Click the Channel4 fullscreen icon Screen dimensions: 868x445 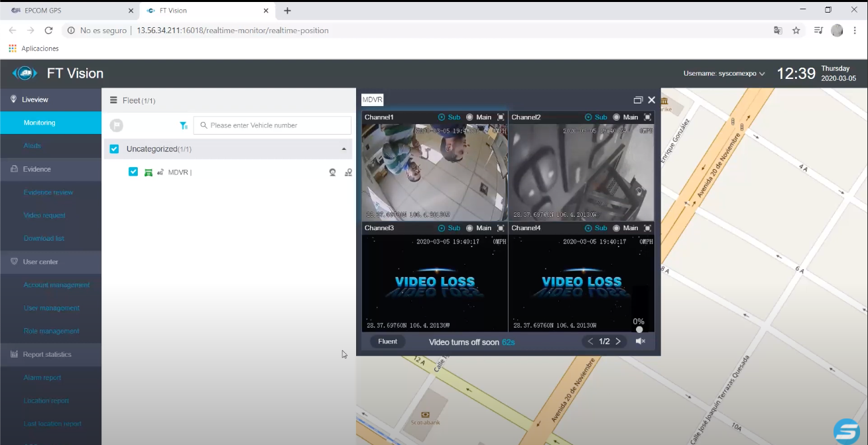[648, 228]
